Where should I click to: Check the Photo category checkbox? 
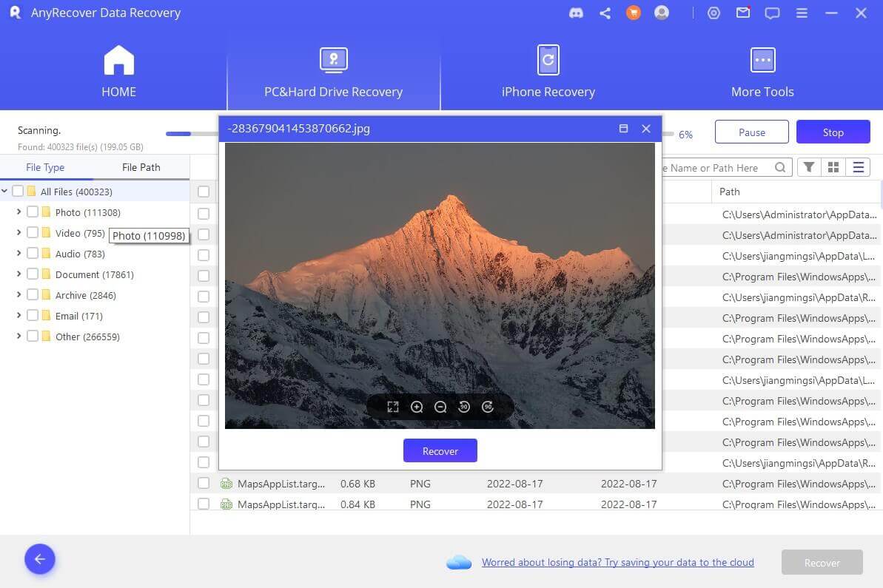(x=33, y=212)
